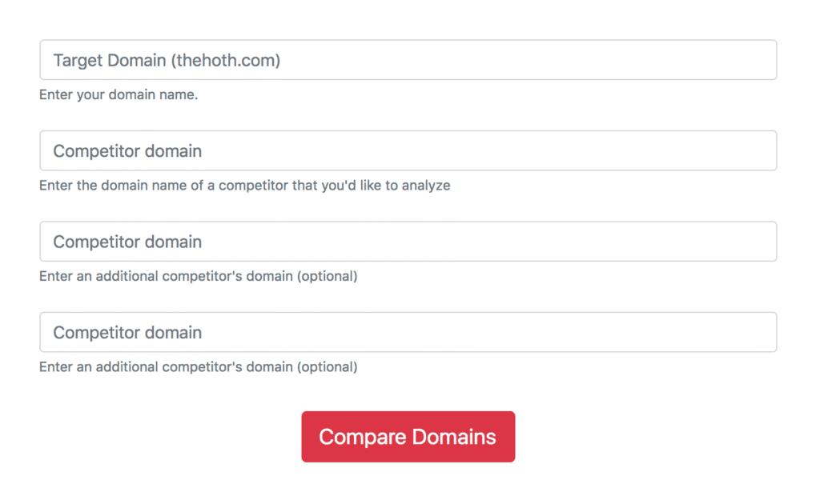Select the middle Competitor domain text box
Viewport: 820px width, 504px height.
pos(408,241)
